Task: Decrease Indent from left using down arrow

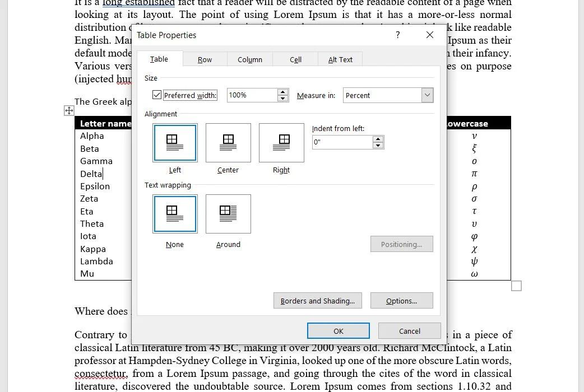Action: click(379, 145)
